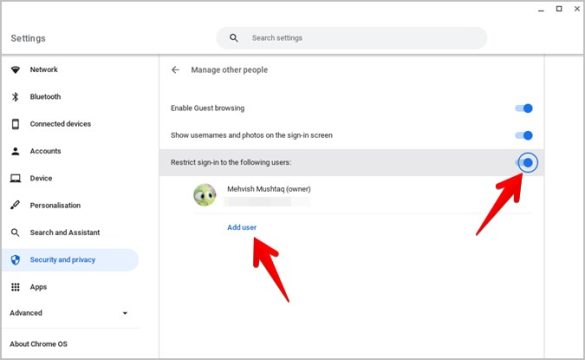Click the Connected devices phone icon

(15, 124)
